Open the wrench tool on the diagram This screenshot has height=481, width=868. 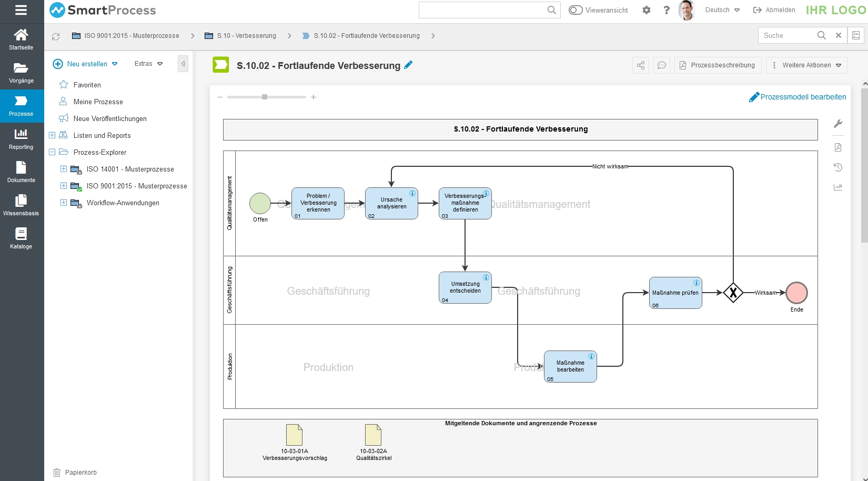838,124
